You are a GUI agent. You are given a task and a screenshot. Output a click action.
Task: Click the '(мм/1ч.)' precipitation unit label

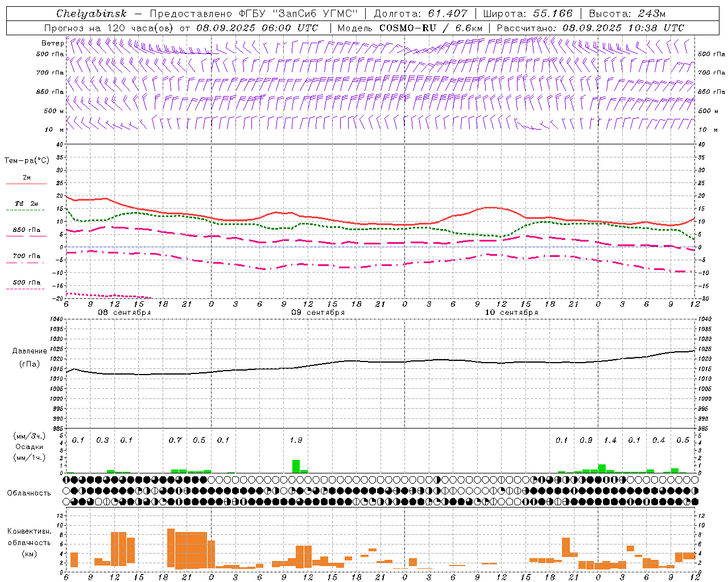(29, 458)
